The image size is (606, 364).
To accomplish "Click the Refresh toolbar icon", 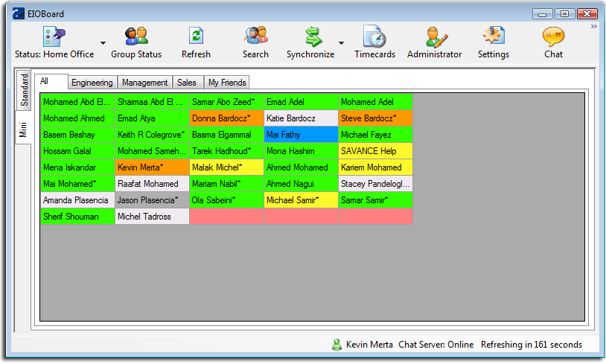I will (196, 36).
